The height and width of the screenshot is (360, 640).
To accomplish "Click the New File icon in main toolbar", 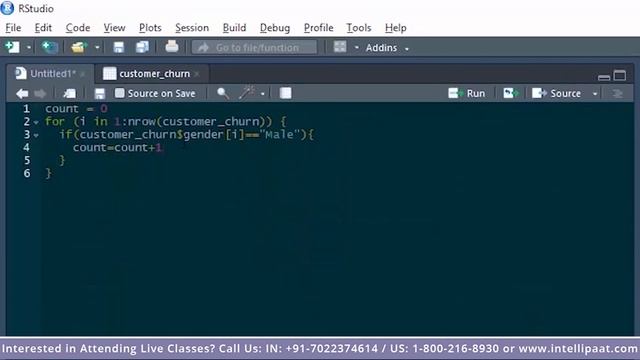I will tap(12, 47).
